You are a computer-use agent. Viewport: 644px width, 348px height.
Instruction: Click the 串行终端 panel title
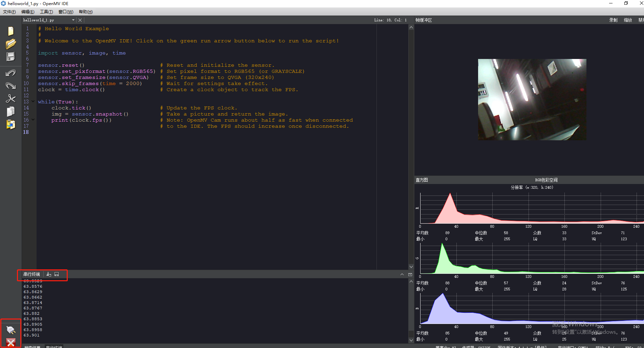pyautogui.click(x=31, y=274)
